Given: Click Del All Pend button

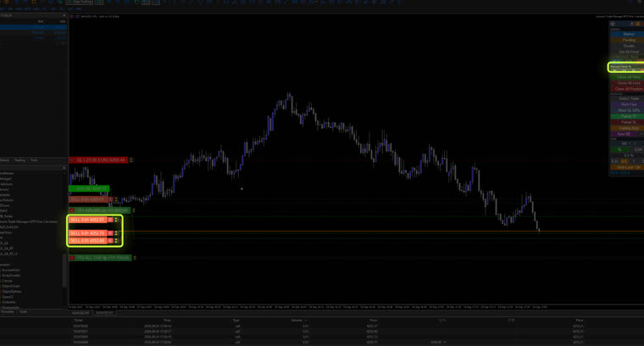Looking at the screenshot, I should [627, 52].
